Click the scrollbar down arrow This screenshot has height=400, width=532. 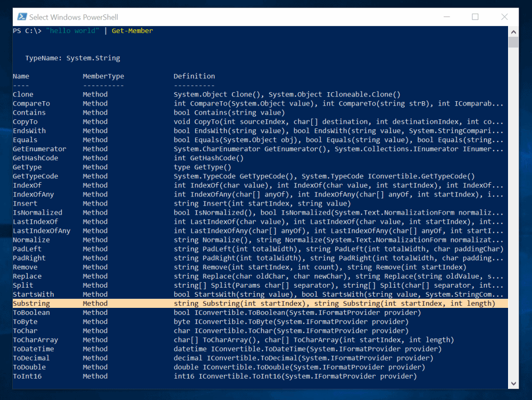tap(513, 383)
